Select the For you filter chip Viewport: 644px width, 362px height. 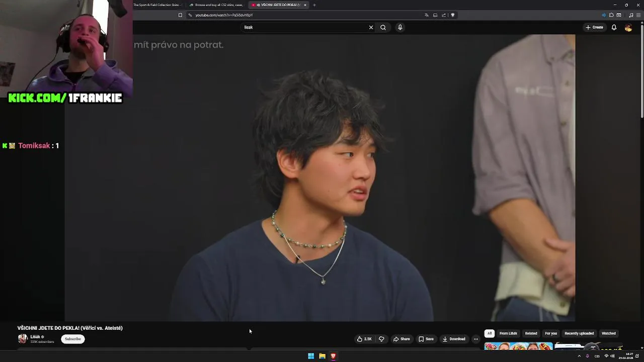point(551,333)
